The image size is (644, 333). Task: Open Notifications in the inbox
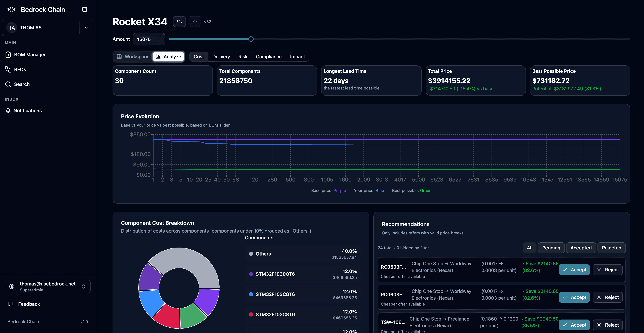coord(27,110)
